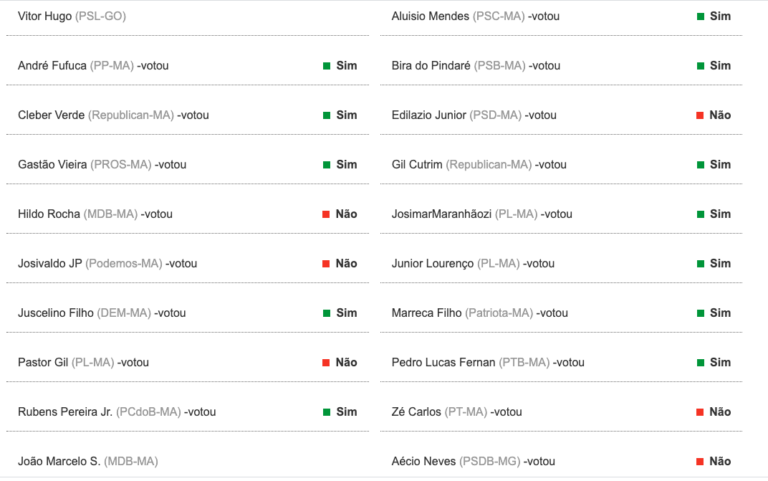Screen dimensions: 768x481
Task: Click Josivaldo JP's Não vote label
Action: tap(346, 264)
